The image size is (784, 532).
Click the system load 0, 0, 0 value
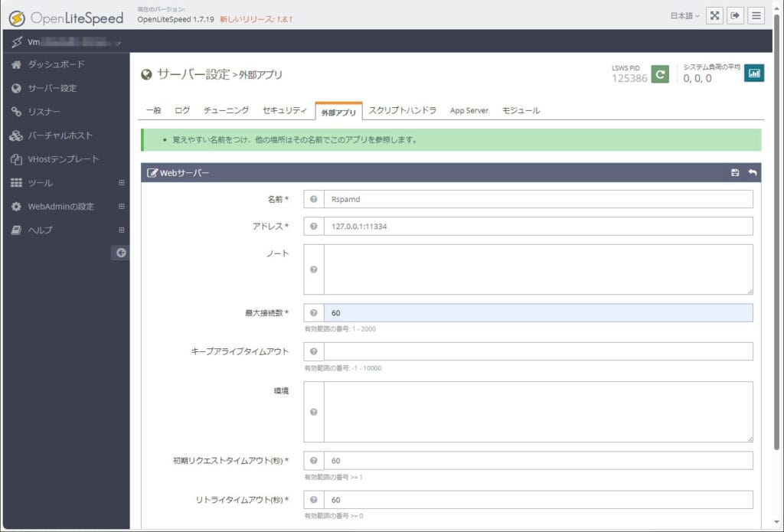pyautogui.click(x=697, y=78)
